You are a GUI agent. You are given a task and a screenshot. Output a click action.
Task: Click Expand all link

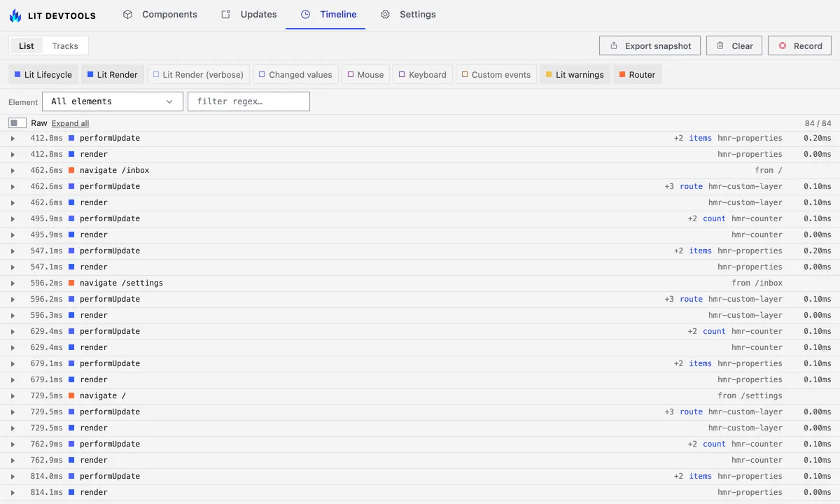[70, 123]
